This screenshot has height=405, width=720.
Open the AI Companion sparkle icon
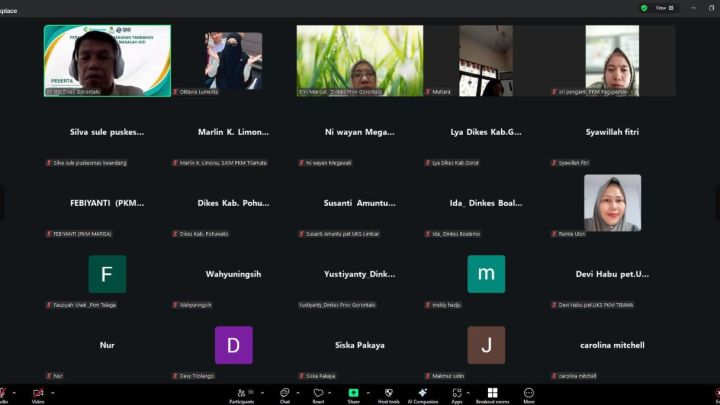423,395
